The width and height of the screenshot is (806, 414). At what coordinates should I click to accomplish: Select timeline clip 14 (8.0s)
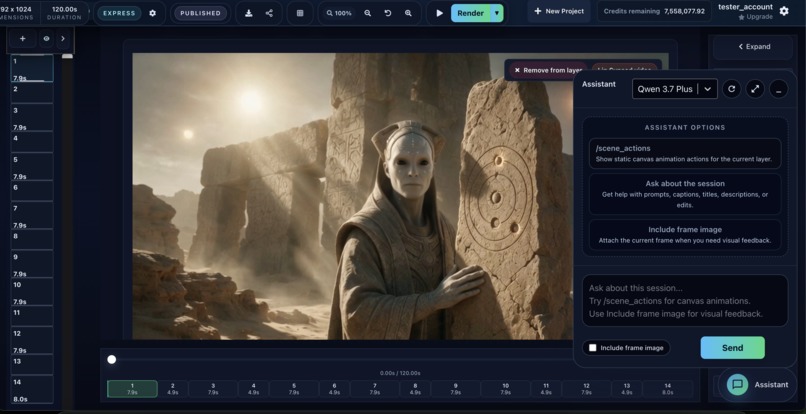click(668, 389)
